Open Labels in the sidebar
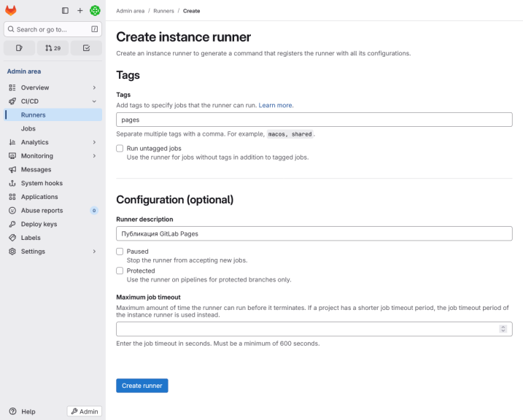523x420 pixels. [x=53, y=238]
